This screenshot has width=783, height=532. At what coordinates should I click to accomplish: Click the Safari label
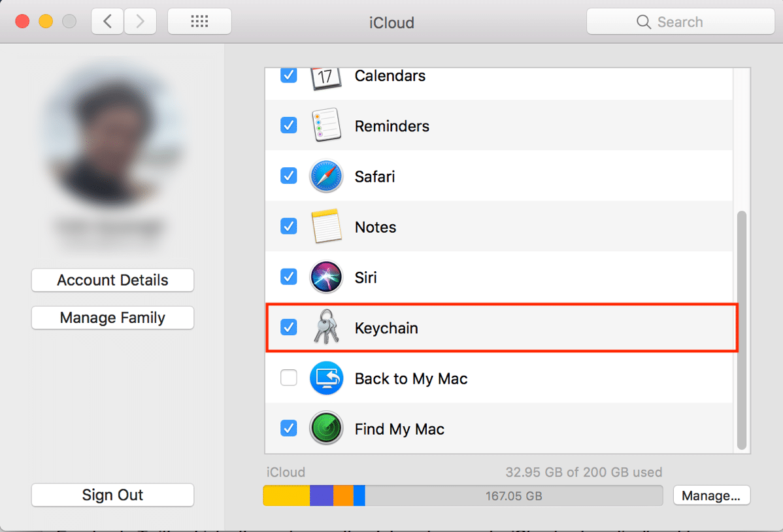pos(375,176)
